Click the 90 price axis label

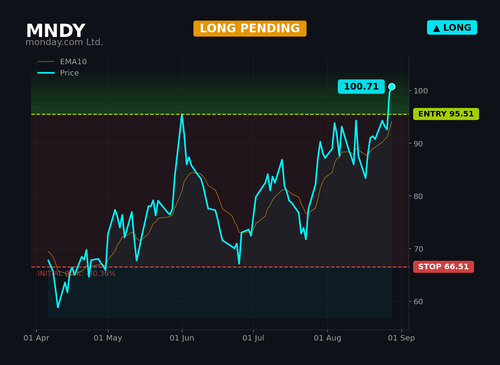point(418,144)
